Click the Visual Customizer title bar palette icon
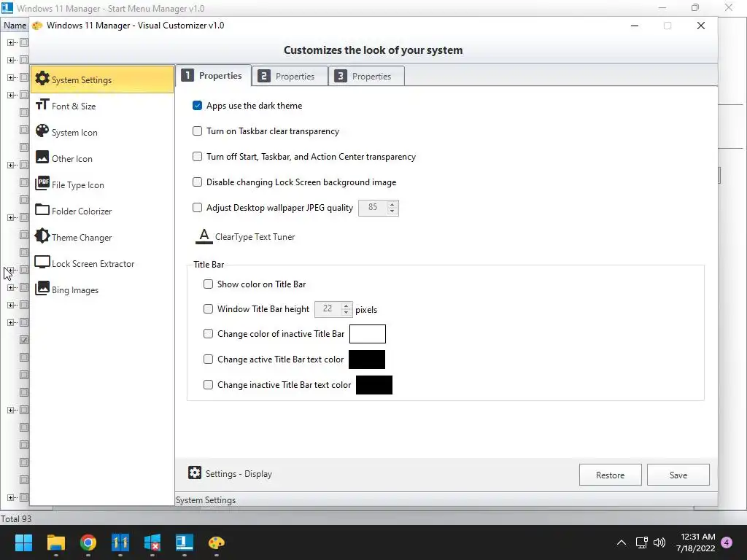Image resolution: width=747 pixels, height=560 pixels. [x=37, y=26]
